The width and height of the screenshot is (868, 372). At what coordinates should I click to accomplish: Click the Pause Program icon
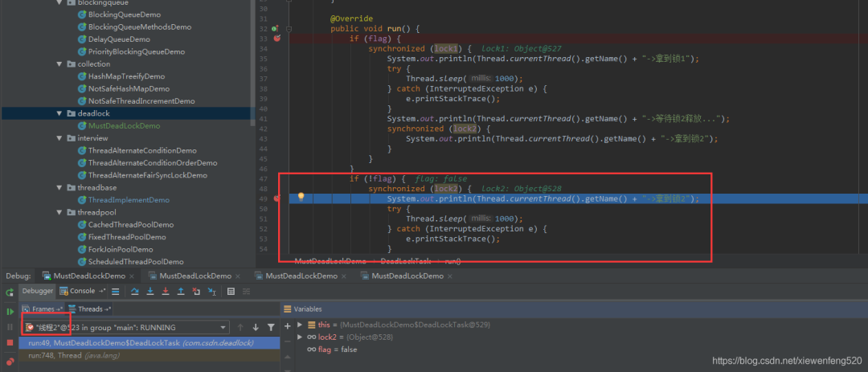pyautogui.click(x=10, y=327)
